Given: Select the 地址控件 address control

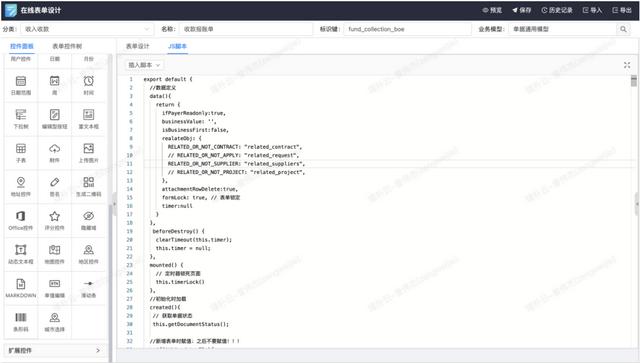Looking at the screenshot, I should [x=21, y=187].
